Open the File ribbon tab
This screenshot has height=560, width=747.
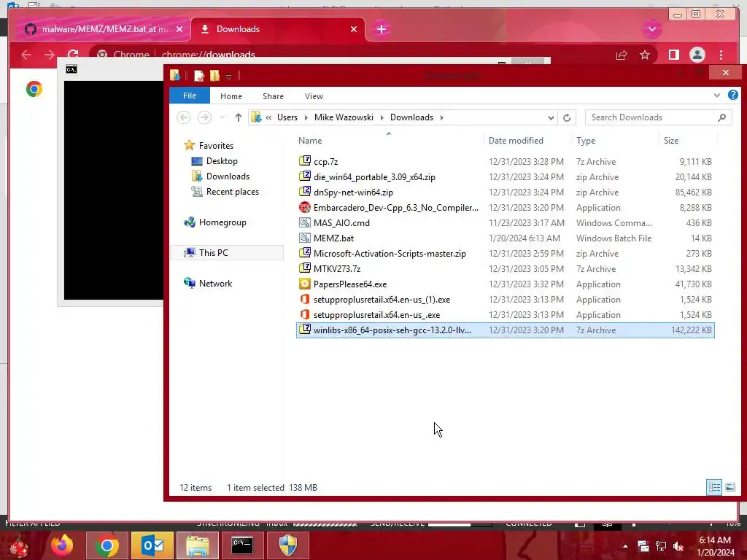[x=190, y=96]
